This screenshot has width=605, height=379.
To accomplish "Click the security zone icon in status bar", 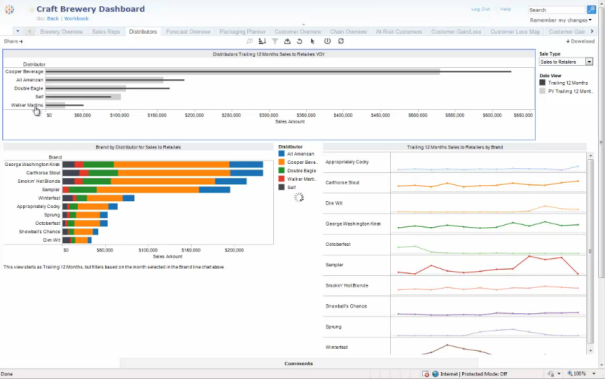I will coord(426,374).
